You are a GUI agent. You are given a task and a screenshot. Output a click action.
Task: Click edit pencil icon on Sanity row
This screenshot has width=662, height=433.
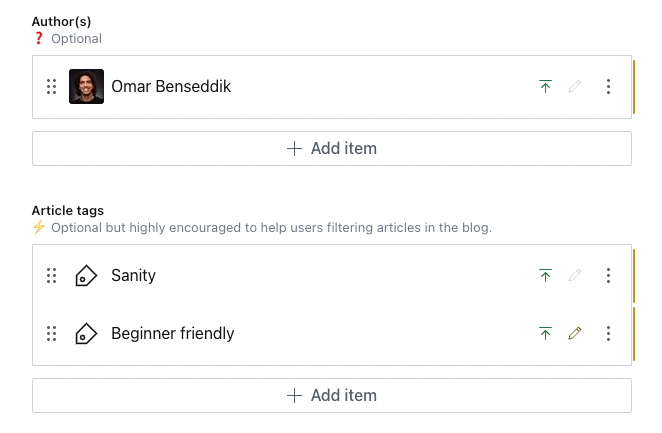(574, 275)
